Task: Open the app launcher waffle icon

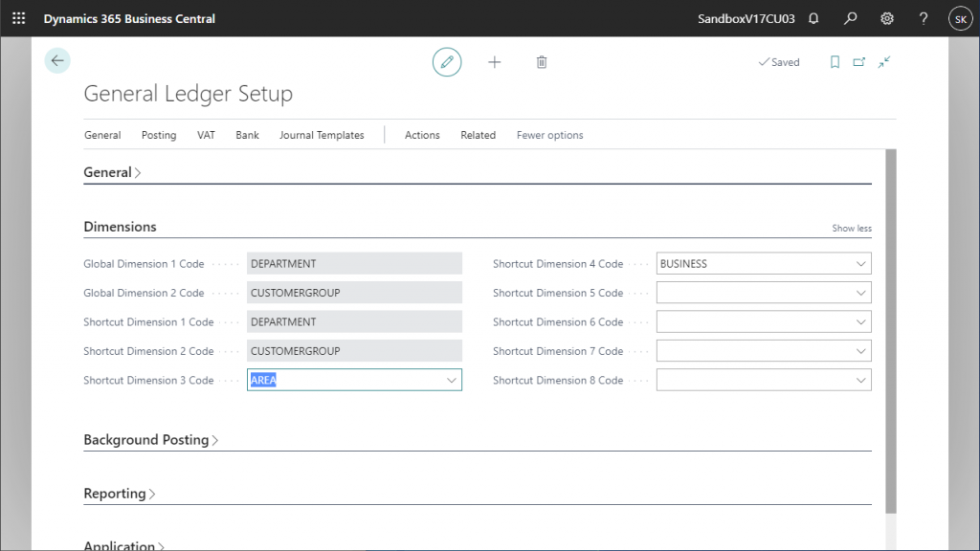Action: pos(19,18)
